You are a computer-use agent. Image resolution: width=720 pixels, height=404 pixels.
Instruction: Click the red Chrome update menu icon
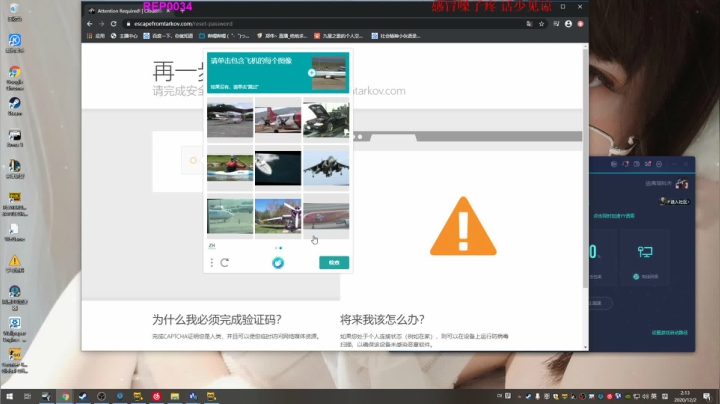point(580,24)
